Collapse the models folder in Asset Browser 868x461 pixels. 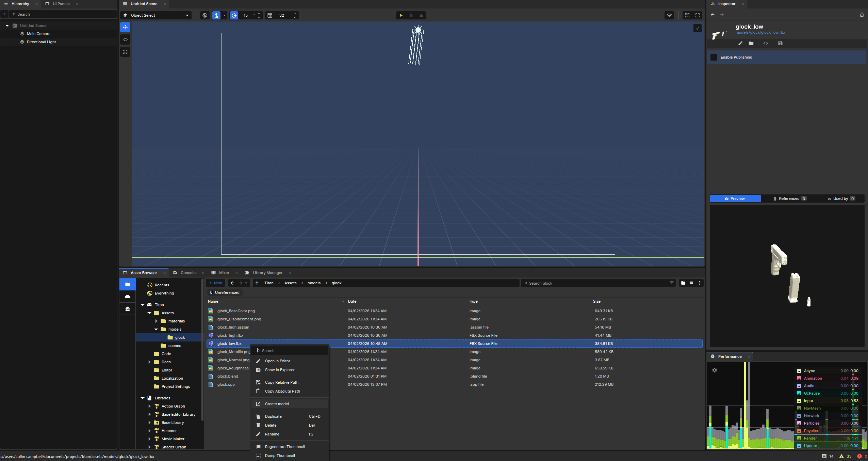tap(156, 329)
